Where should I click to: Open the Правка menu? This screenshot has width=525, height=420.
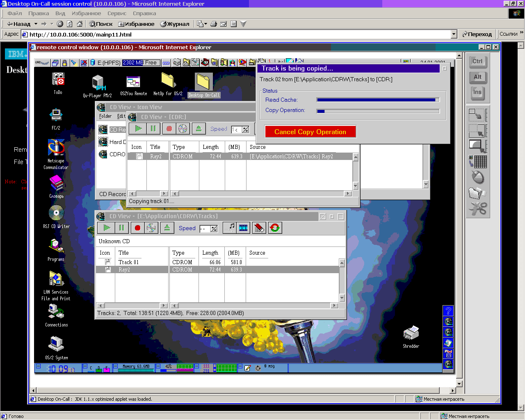39,13
